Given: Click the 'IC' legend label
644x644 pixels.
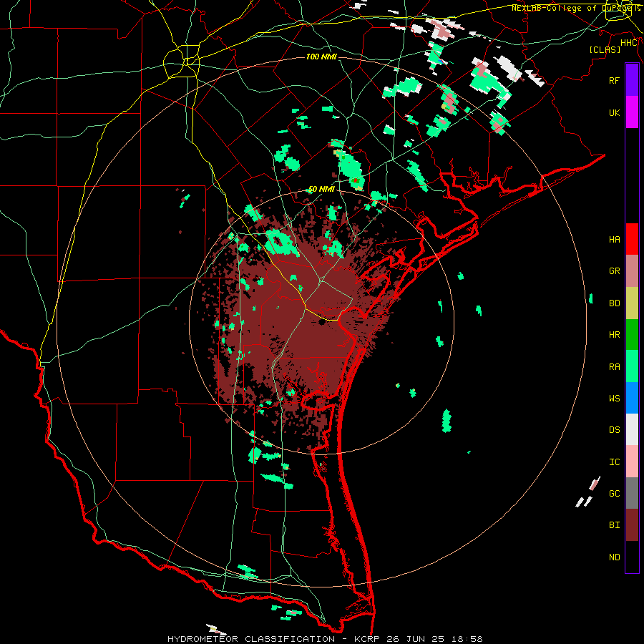Looking at the screenshot, I should tap(614, 462).
